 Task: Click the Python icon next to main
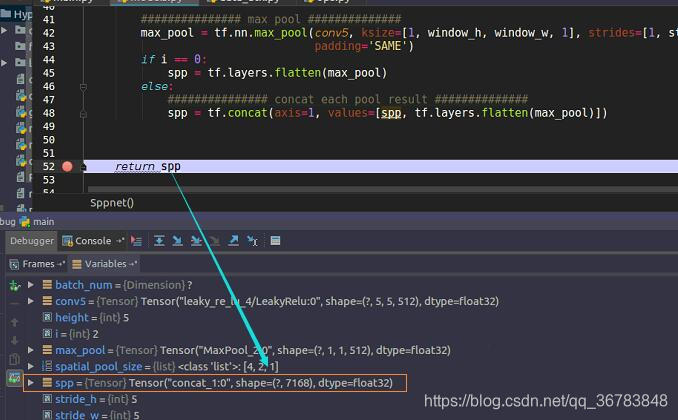click(25, 222)
